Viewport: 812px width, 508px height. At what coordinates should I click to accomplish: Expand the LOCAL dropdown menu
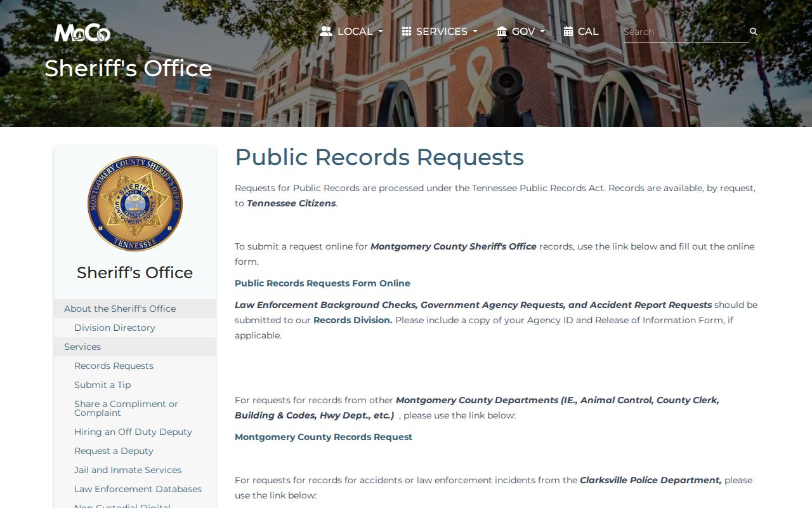coord(351,31)
